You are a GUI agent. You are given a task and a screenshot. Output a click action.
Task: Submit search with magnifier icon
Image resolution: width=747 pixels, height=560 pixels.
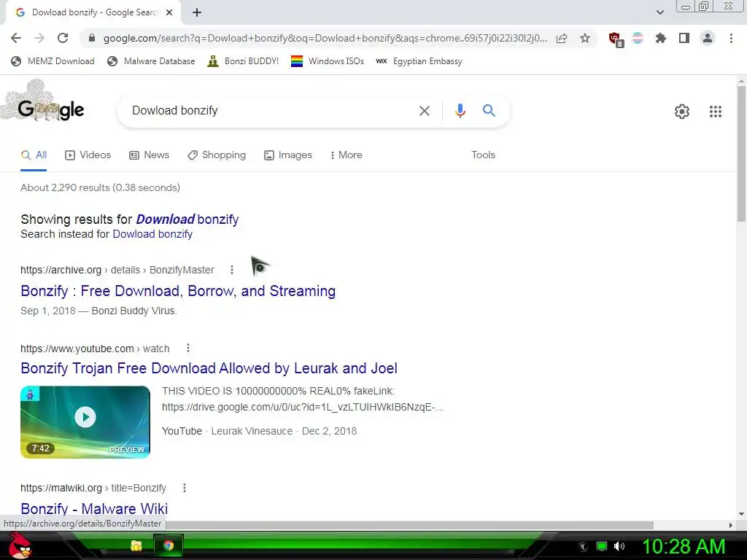(x=489, y=111)
